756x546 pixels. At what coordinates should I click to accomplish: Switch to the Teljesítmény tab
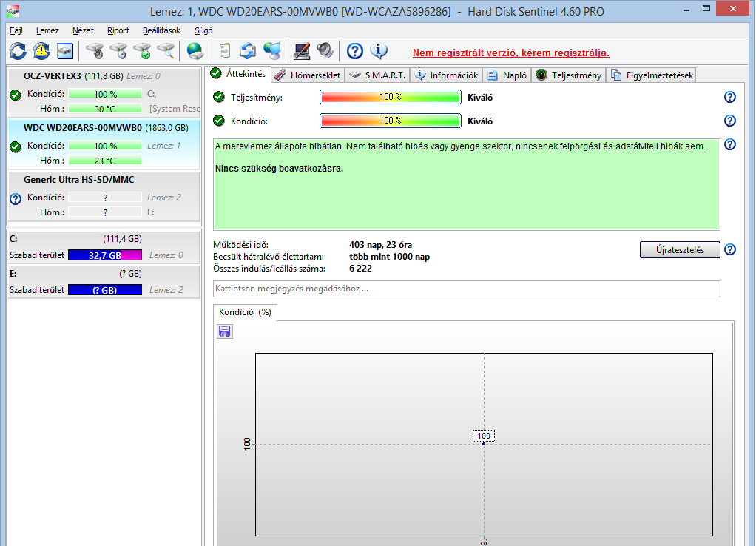568,75
